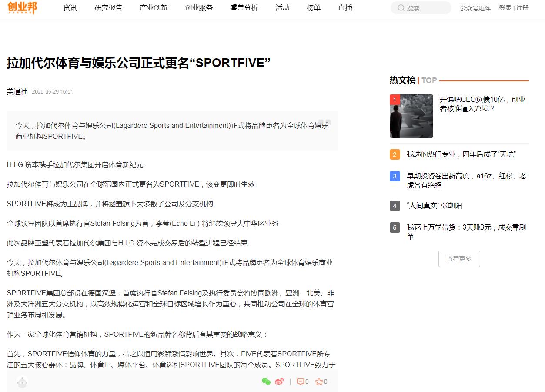Click the publish date 2020-05-29 16:51
The width and height of the screenshot is (545, 392).
52,92
